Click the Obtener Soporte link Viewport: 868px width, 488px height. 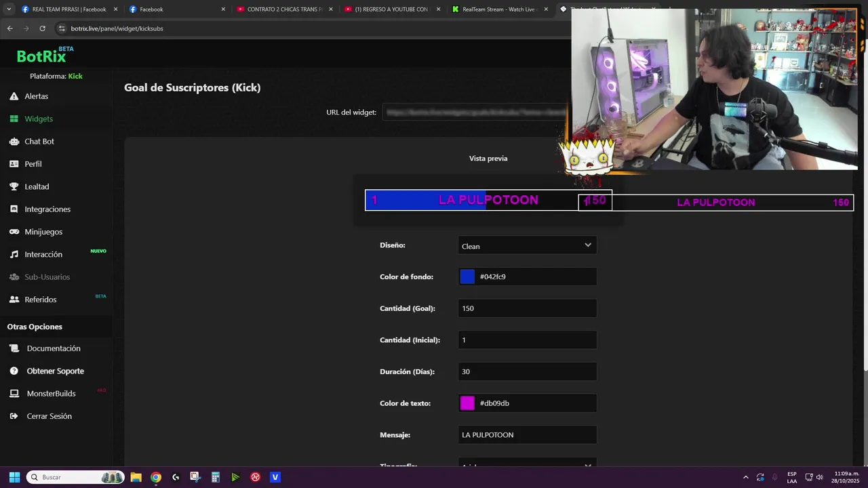(56, 371)
